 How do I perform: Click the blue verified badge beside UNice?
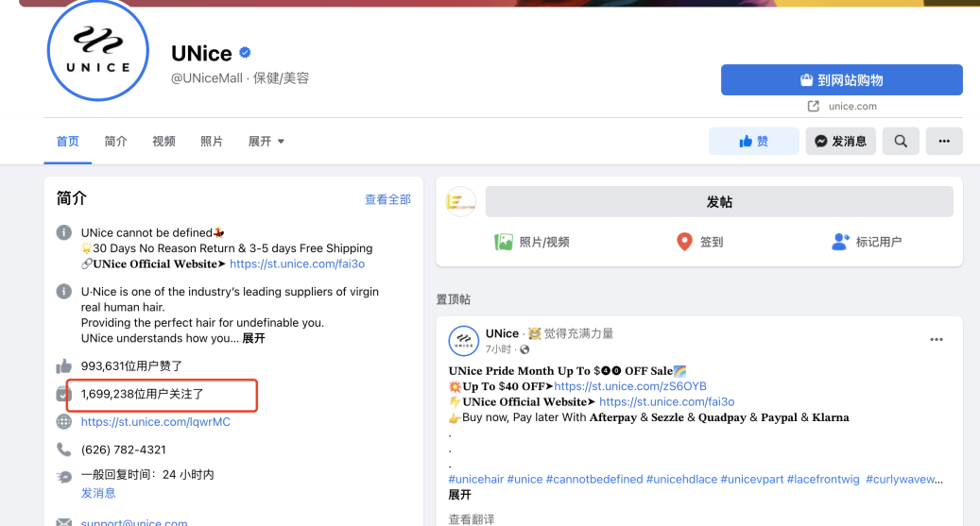[245, 52]
